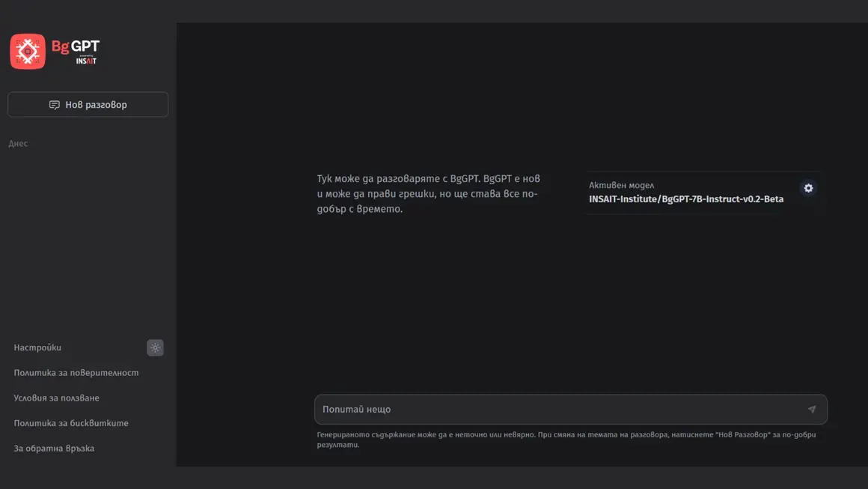Click the BgGPT INSAIT wordmark text
Image resolution: width=868 pixels, height=489 pixels.
(76, 52)
